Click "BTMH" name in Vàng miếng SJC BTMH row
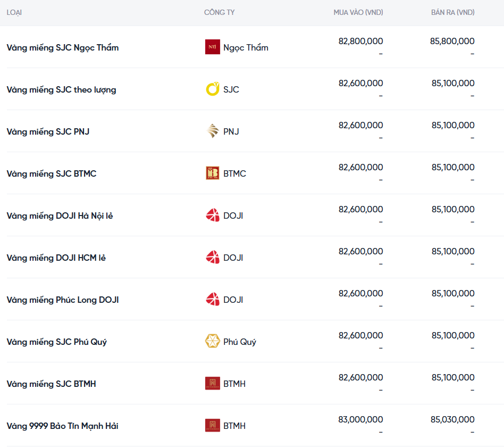Screen dimensions: 504x447 (x=234, y=384)
